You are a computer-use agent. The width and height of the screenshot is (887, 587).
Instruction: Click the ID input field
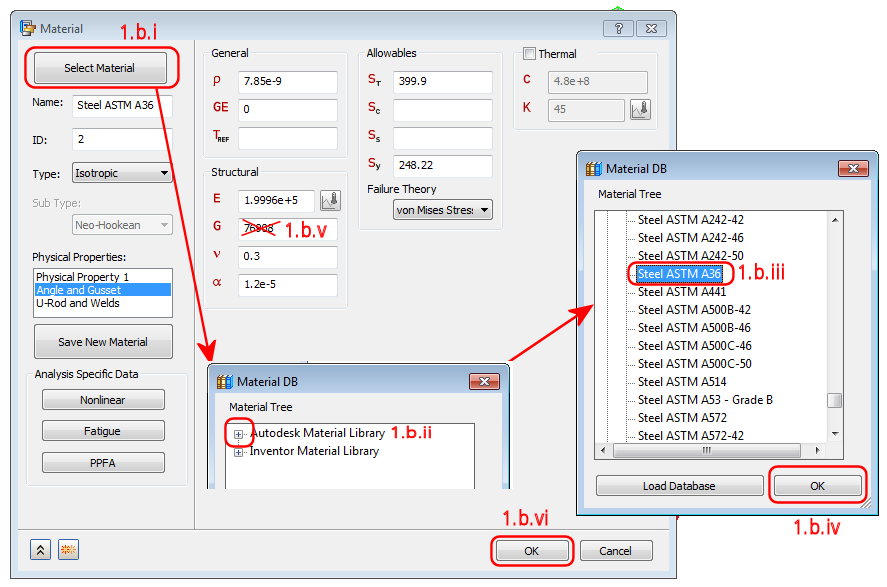coord(122,139)
